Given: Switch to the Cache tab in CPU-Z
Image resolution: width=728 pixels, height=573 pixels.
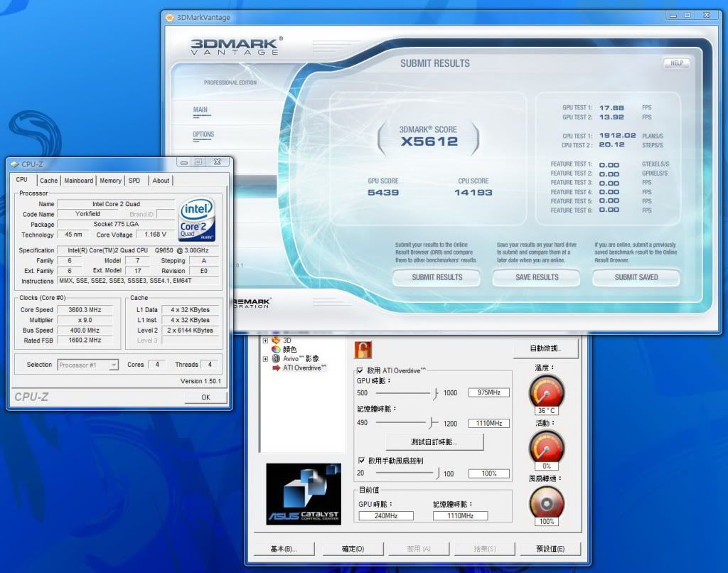Looking at the screenshot, I should [x=49, y=181].
